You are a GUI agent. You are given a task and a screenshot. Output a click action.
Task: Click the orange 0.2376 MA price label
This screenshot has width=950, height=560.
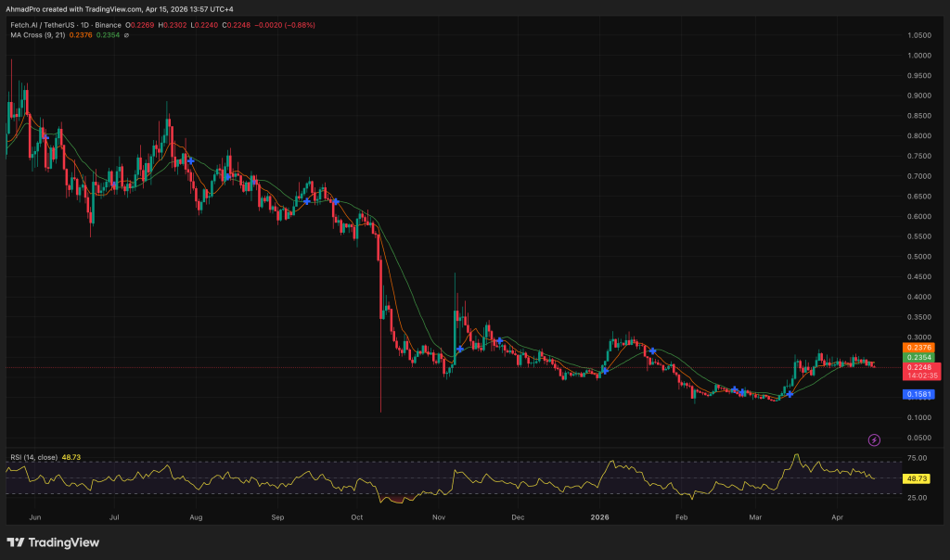coord(917,348)
